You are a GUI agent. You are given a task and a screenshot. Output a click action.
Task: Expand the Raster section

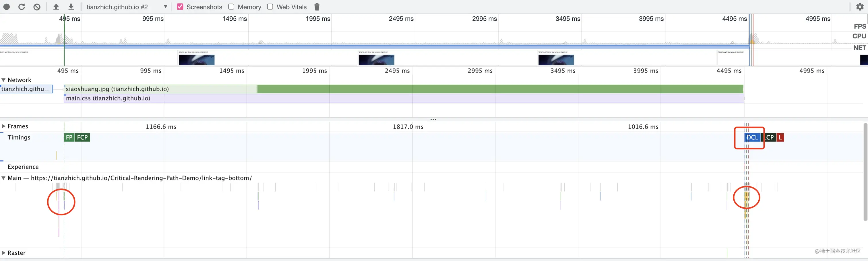click(x=3, y=253)
